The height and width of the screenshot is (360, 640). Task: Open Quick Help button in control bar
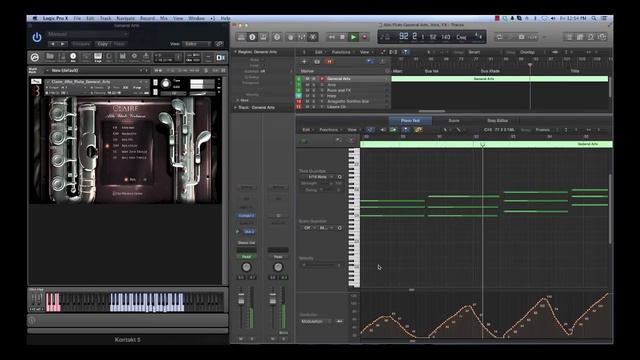click(277, 37)
